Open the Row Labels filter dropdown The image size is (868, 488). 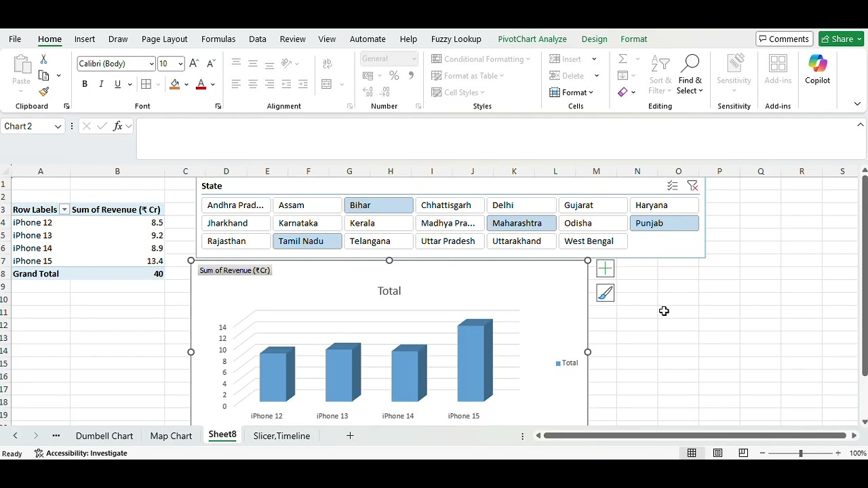tap(64, 209)
